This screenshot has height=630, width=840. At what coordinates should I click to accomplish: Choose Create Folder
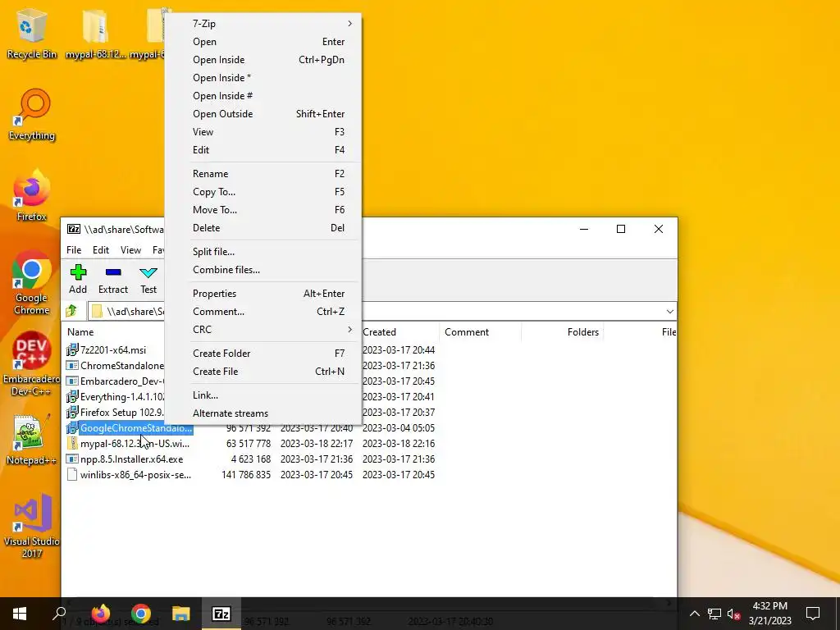pyautogui.click(x=263, y=353)
